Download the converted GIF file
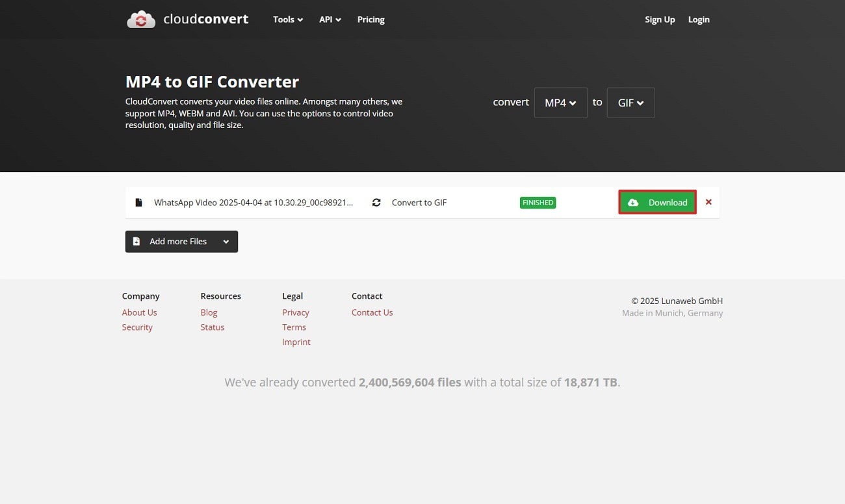The image size is (845, 504). tap(657, 202)
